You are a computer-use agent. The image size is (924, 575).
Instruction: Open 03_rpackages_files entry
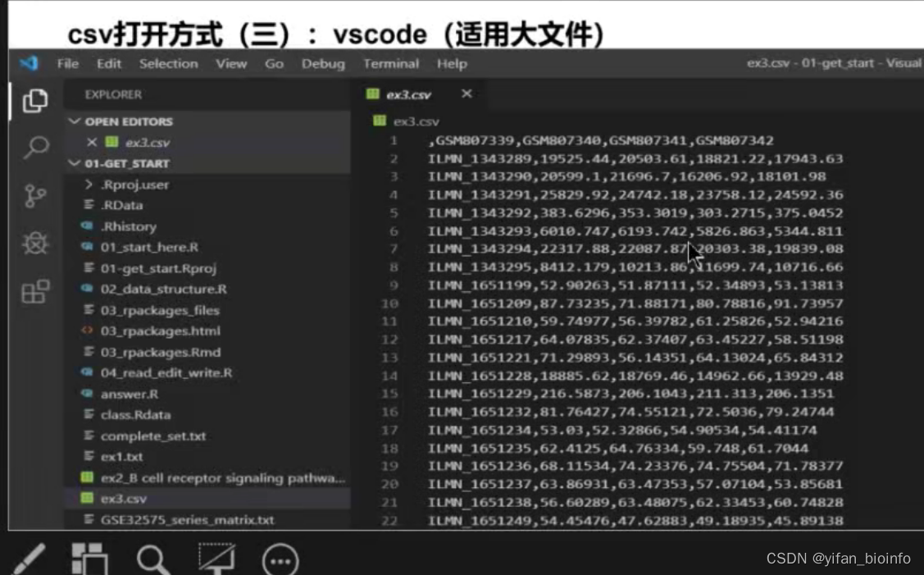[160, 310]
